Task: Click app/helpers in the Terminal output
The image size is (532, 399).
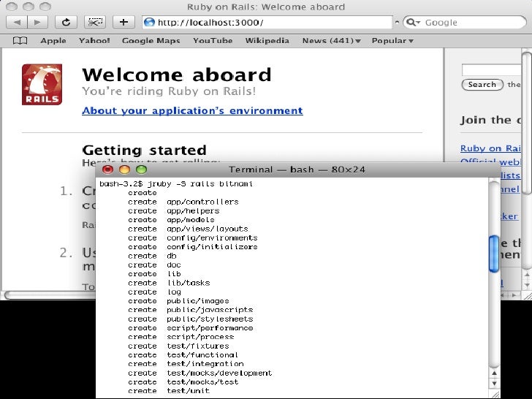Action: (x=193, y=210)
